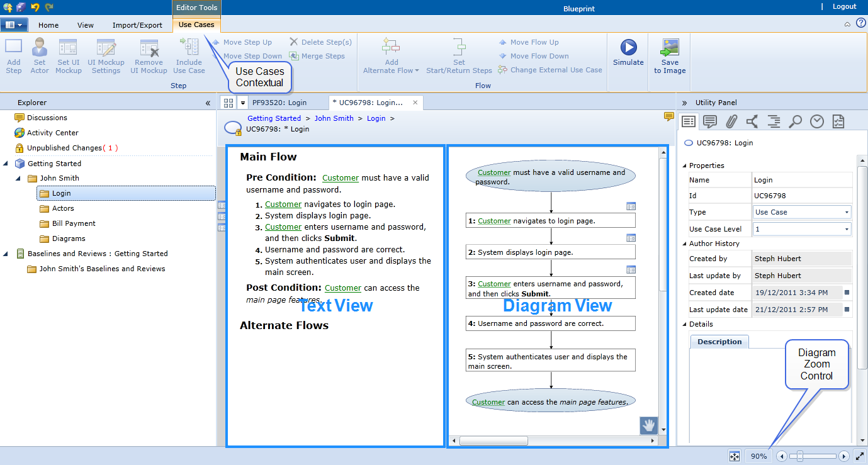
Task: Click the Add Step ribbon icon
Action: [14, 47]
